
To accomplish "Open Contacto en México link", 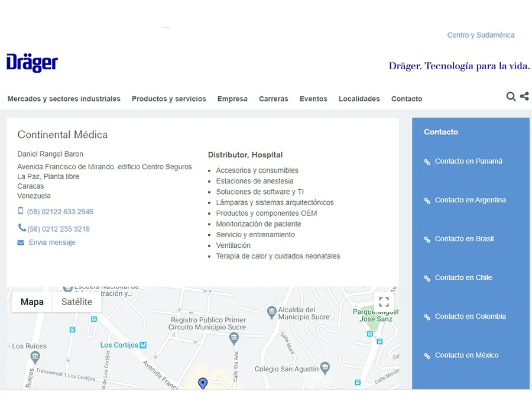I will pos(466,355).
